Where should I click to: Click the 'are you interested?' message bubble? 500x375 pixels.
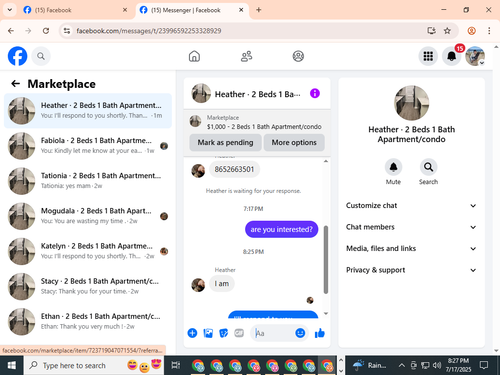point(281,229)
